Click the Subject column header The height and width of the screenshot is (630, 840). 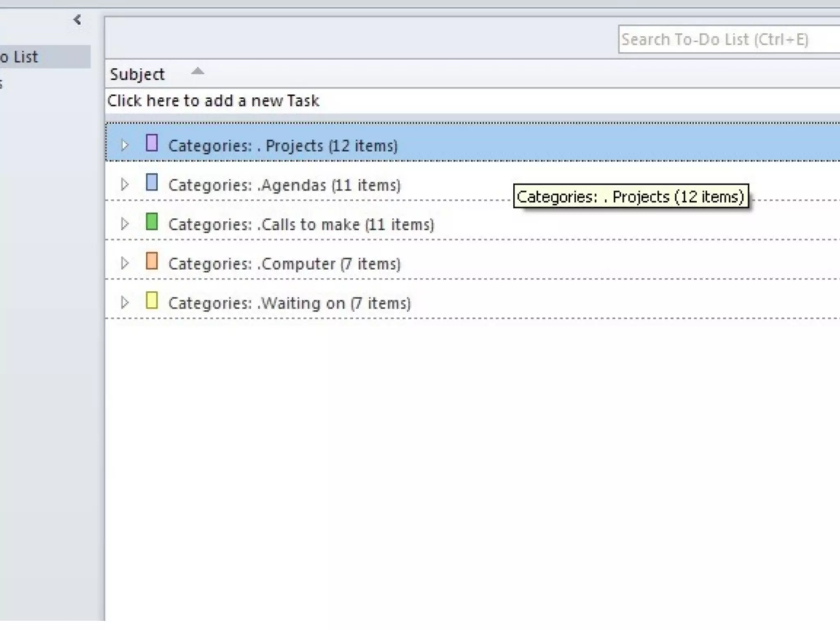tap(137, 75)
